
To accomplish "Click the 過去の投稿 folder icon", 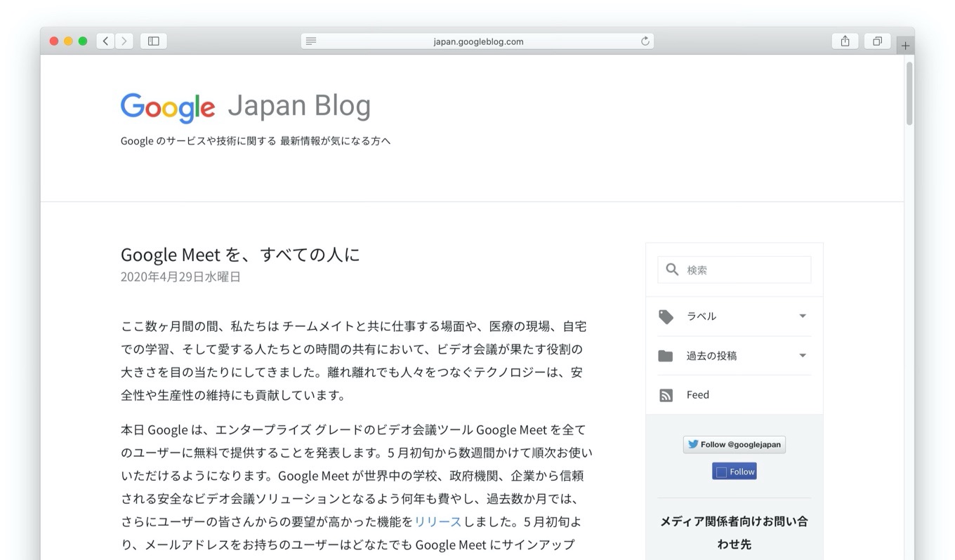I will coord(666,356).
